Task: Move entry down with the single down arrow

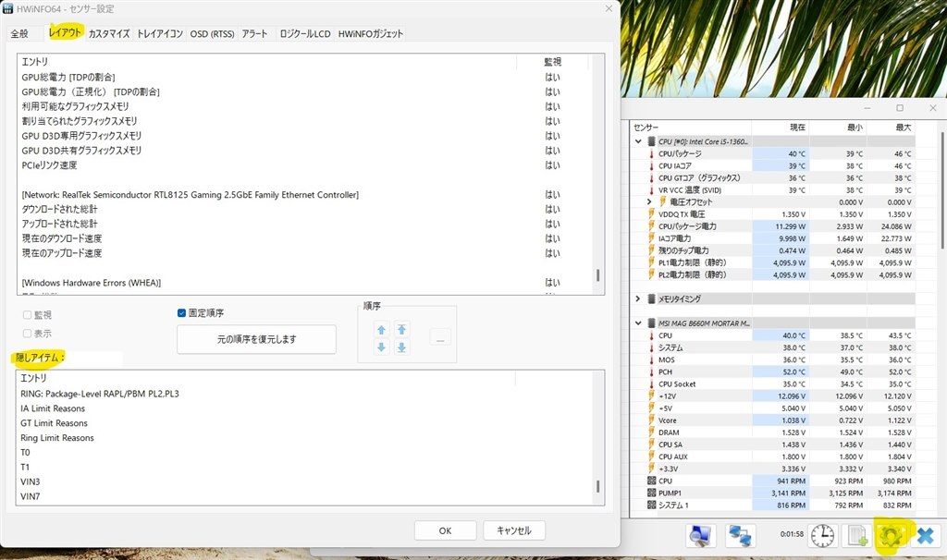Action: tap(380, 347)
